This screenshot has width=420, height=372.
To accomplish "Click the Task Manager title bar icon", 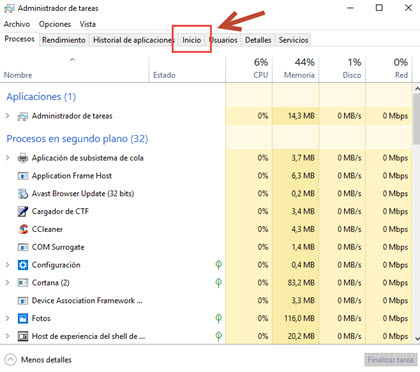I will [9, 8].
